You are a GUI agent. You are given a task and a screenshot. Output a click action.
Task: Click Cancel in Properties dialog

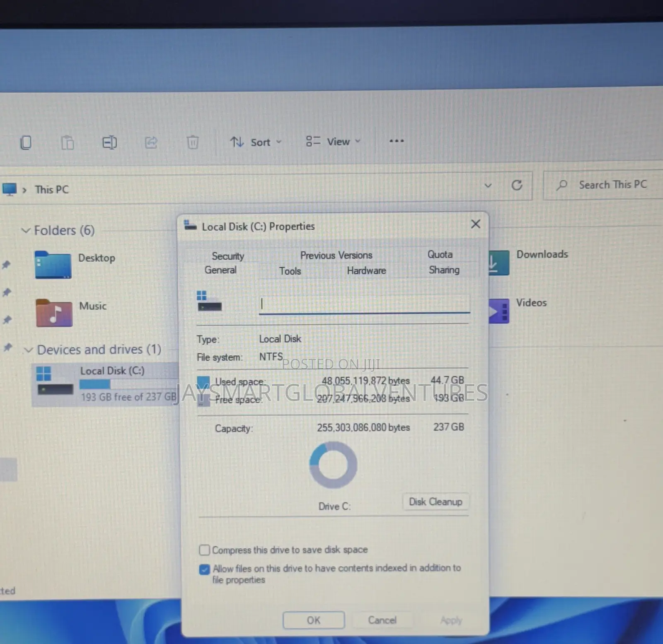(x=382, y=620)
